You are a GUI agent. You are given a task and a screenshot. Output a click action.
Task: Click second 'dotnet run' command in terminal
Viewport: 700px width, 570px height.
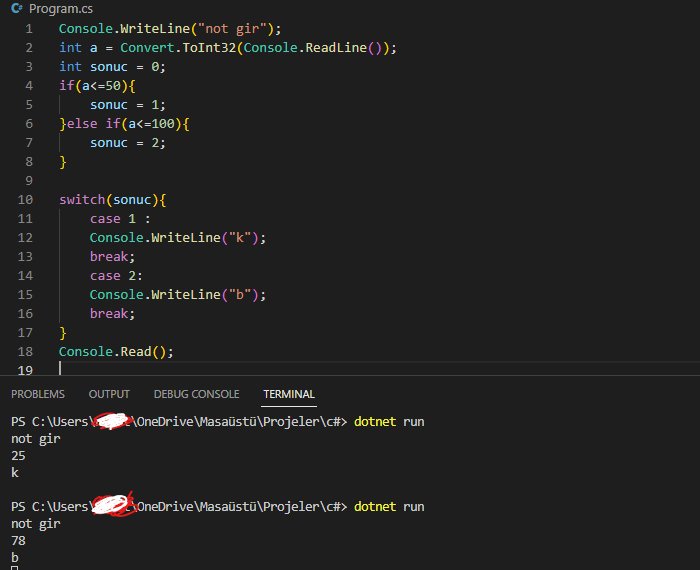(389, 507)
